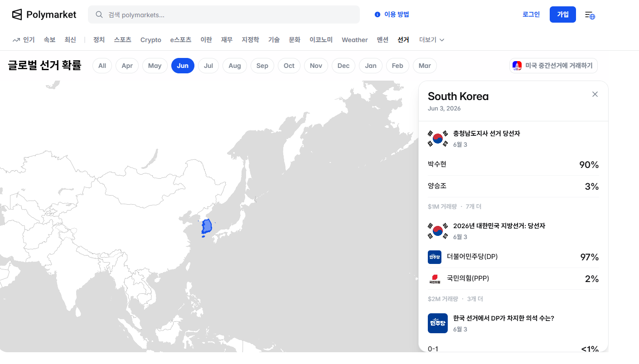Click the 국민의힘 party logo icon

435,279
